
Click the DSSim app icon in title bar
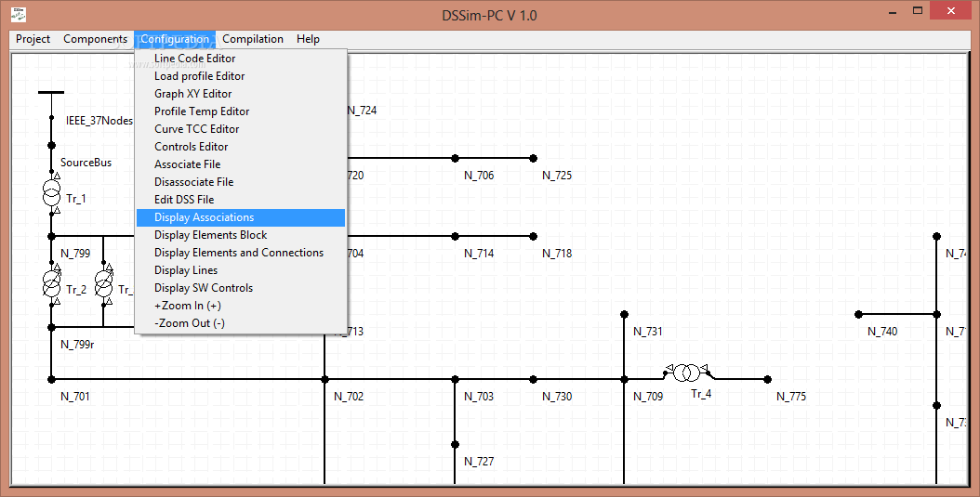click(x=17, y=14)
